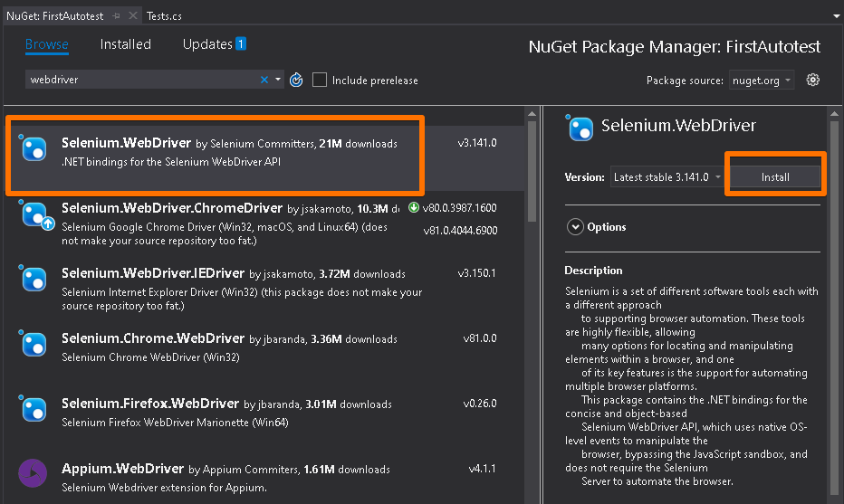Expand the Options section

tap(575, 227)
